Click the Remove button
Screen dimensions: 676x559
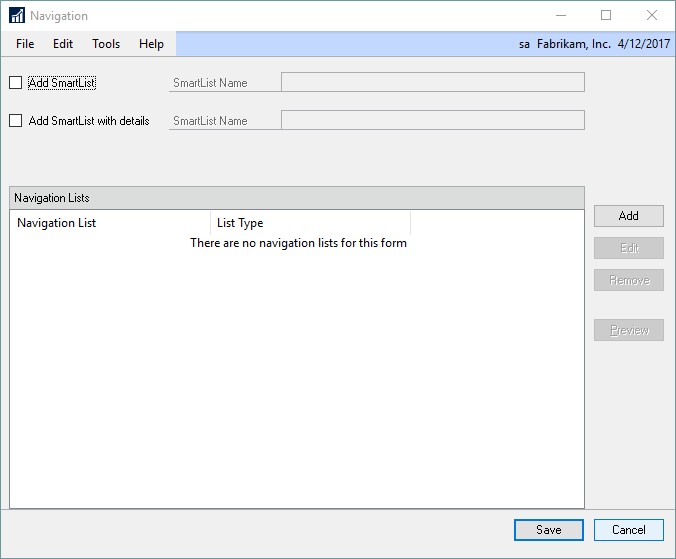(629, 280)
